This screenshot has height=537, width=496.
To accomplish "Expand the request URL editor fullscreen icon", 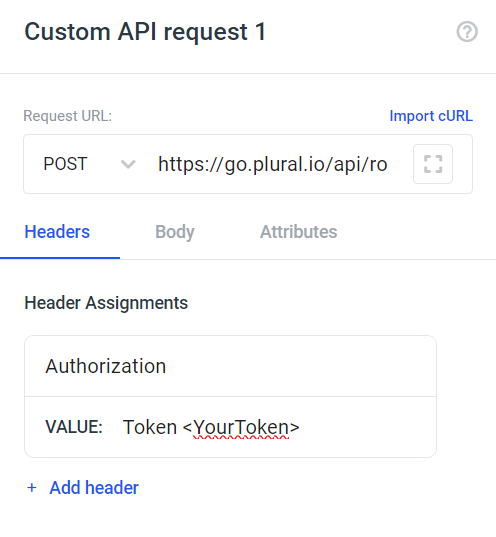I will tap(433, 164).
